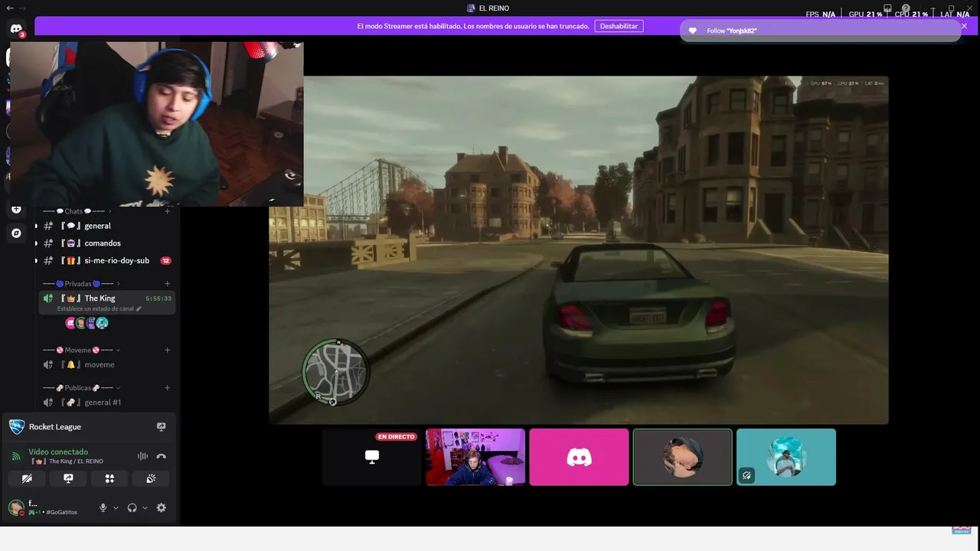Launch an activity from the voice panel
The image size is (980, 551).
point(109,478)
